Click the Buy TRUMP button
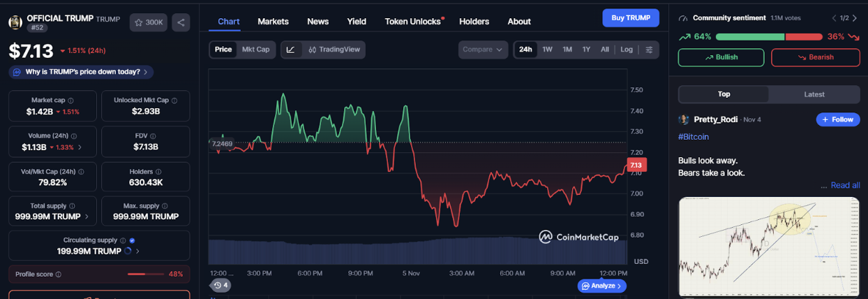This screenshot has width=868, height=299. coord(630,17)
